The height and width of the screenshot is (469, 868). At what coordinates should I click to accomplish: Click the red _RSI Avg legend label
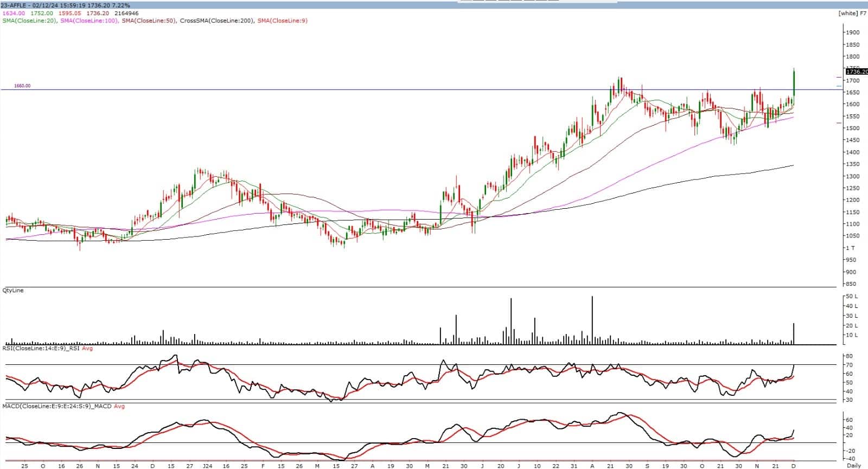[x=87, y=349]
